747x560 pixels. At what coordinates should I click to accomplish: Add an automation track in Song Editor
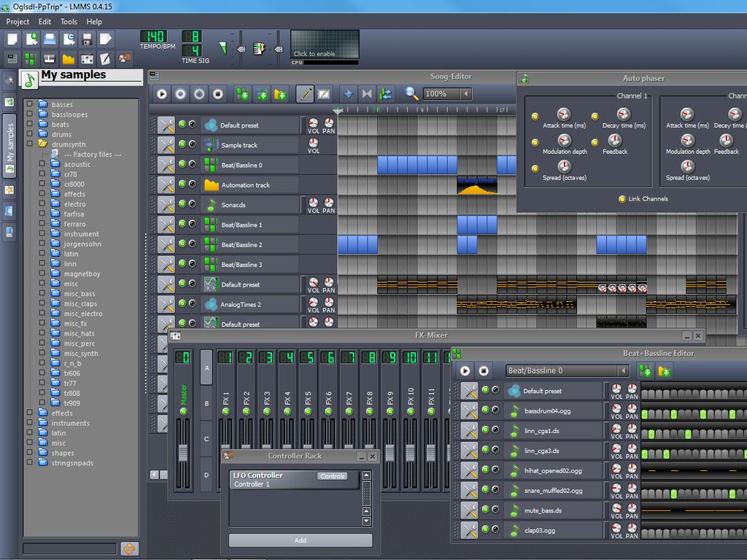(x=280, y=94)
